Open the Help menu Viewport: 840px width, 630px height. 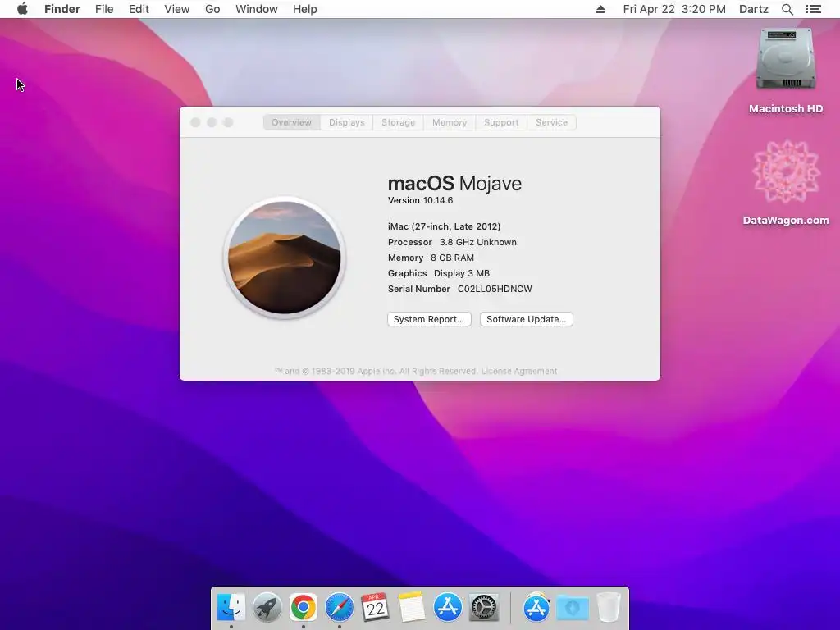[x=305, y=9]
